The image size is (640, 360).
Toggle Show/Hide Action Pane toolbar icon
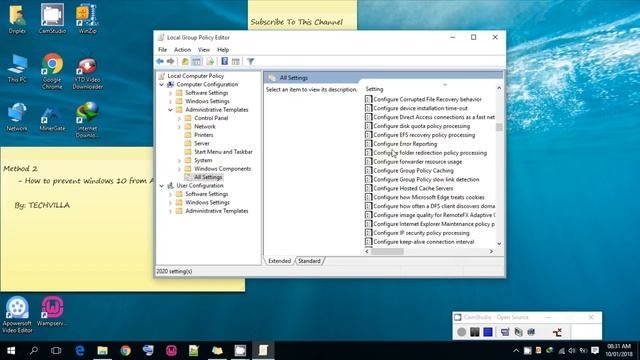tap(236, 61)
